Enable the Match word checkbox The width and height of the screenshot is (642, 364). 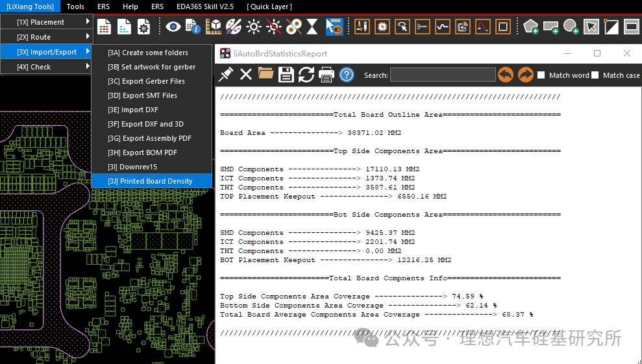click(x=541, y=75)
